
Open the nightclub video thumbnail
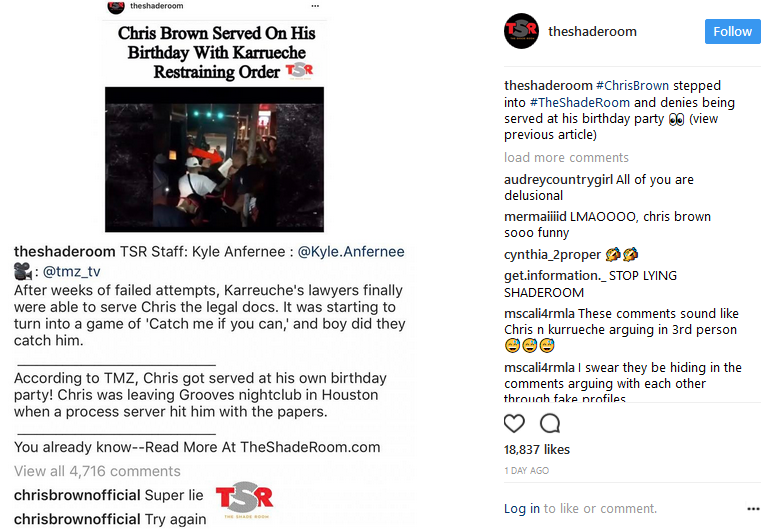[x=214, y=160]
